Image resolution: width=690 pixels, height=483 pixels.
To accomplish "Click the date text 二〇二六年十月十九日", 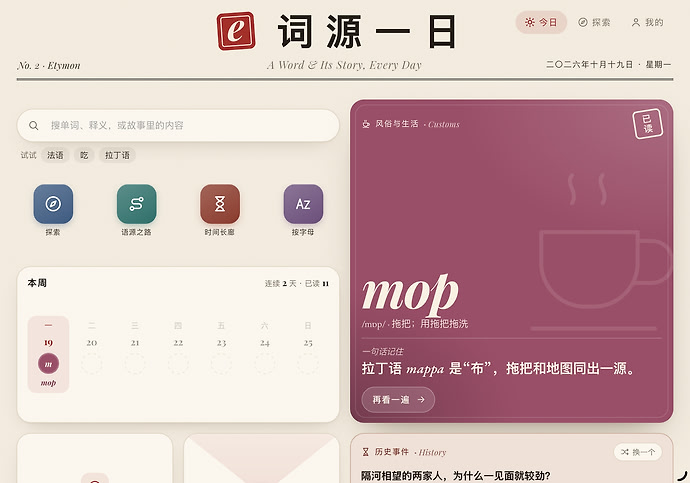I will pyautogui.click(x=590, y=65).
